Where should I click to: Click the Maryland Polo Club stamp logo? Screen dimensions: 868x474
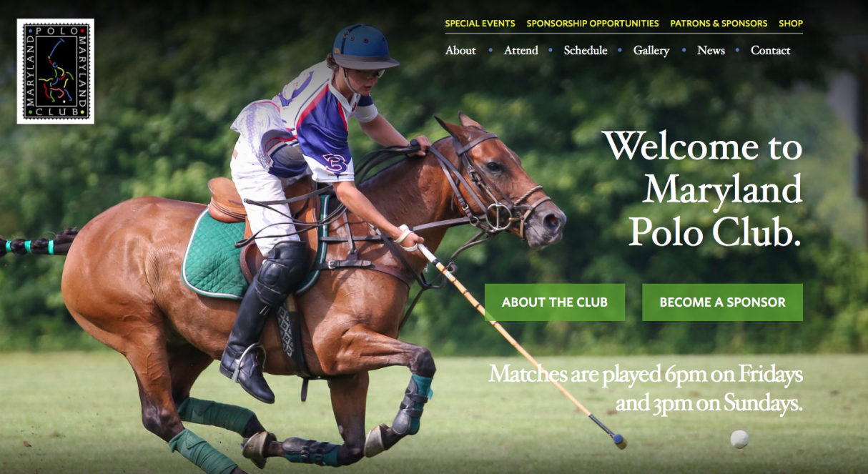coord(56,71)
